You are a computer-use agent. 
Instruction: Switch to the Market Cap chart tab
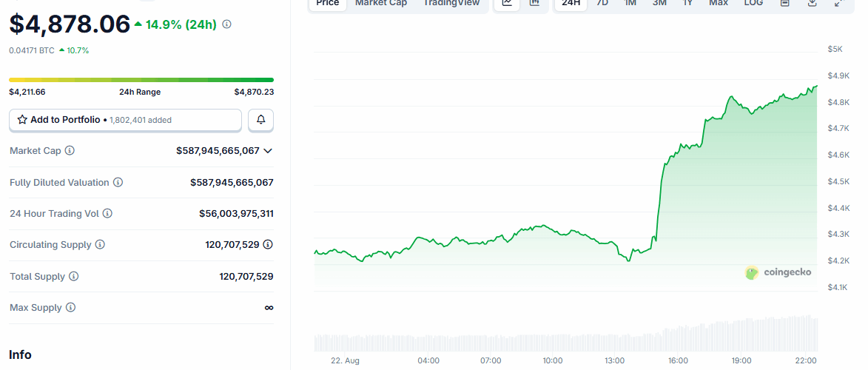[x=380, y=3]
